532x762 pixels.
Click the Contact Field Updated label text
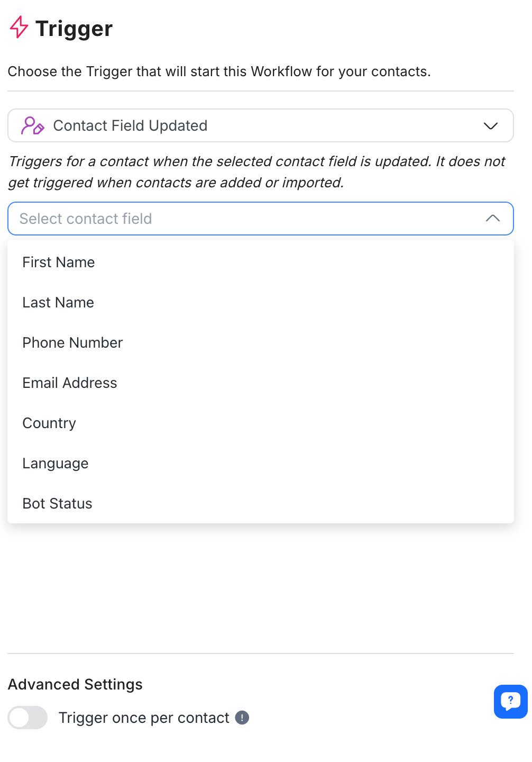130,126
